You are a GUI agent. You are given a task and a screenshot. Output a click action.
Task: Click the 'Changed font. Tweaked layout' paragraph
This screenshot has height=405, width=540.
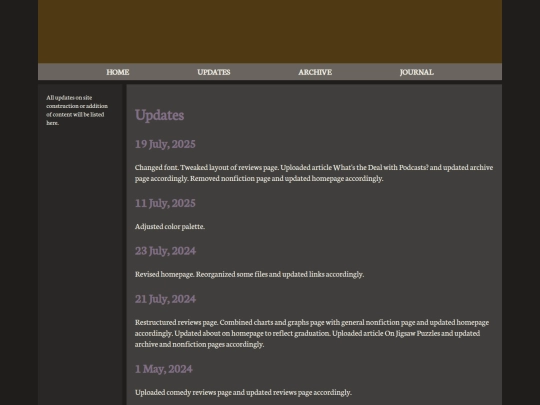(314, 173)
